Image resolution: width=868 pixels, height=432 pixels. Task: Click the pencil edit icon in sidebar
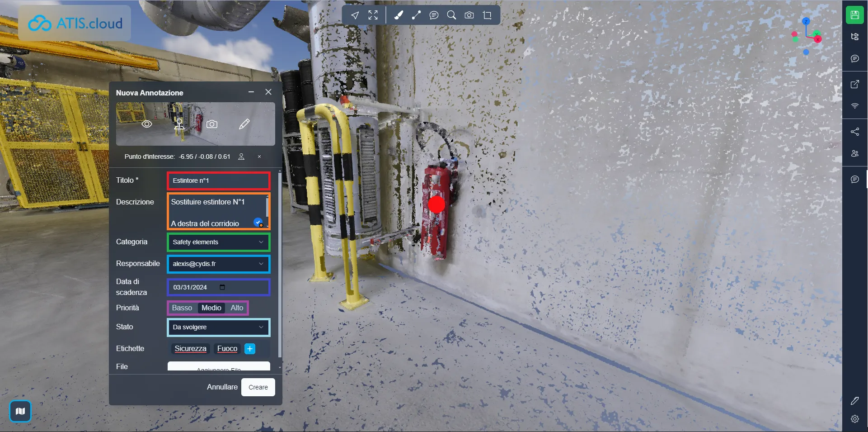(854, 401)
